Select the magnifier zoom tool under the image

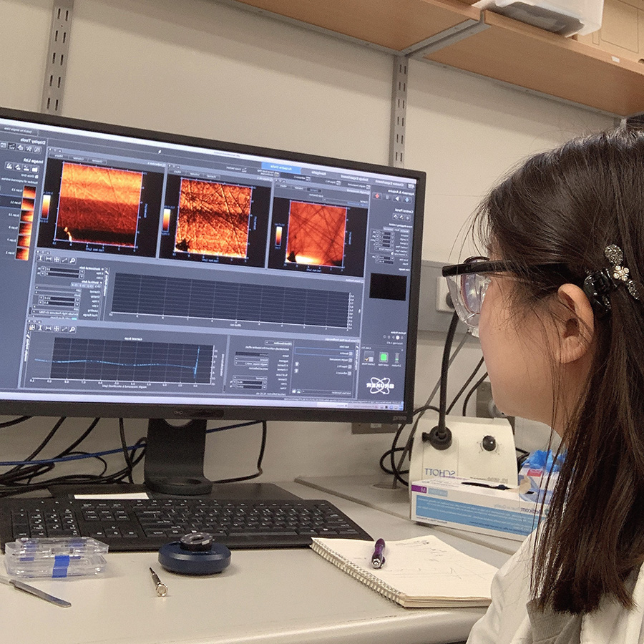(x=72, y=258)
